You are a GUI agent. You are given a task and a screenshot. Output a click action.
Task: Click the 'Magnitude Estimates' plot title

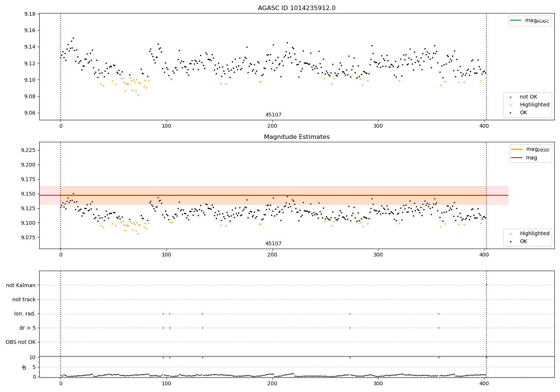point(297,137)
